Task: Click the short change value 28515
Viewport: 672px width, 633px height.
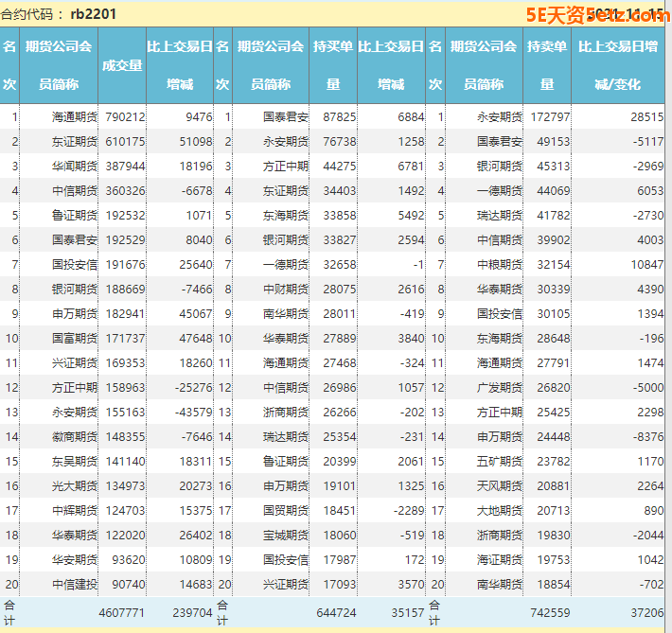Action: tap(647, 117)
